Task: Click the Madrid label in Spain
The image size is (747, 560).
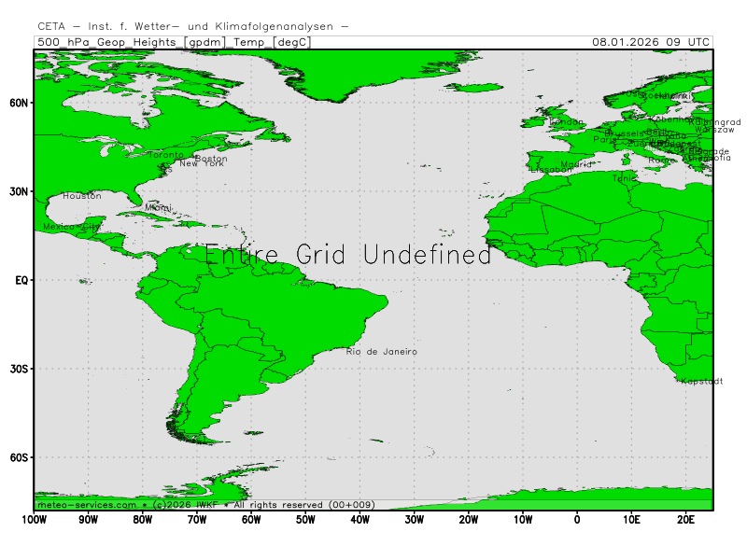Action: pyautogui.click(x=576, y=164)
